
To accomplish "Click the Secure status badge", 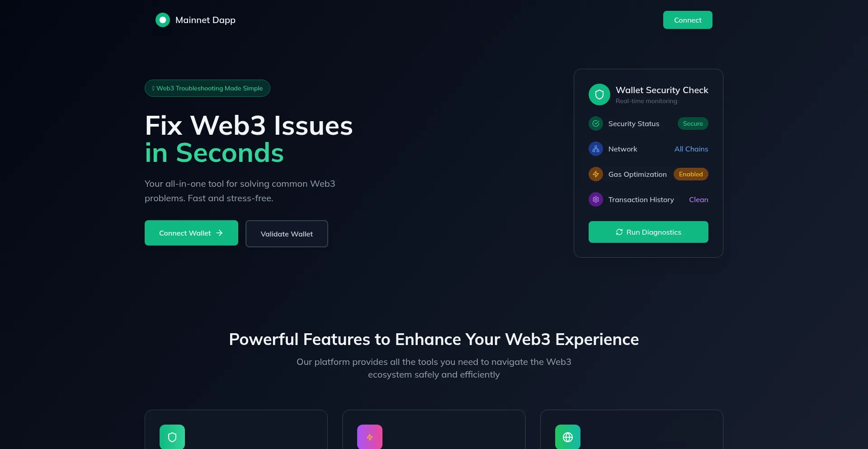I will click(693, 123).
